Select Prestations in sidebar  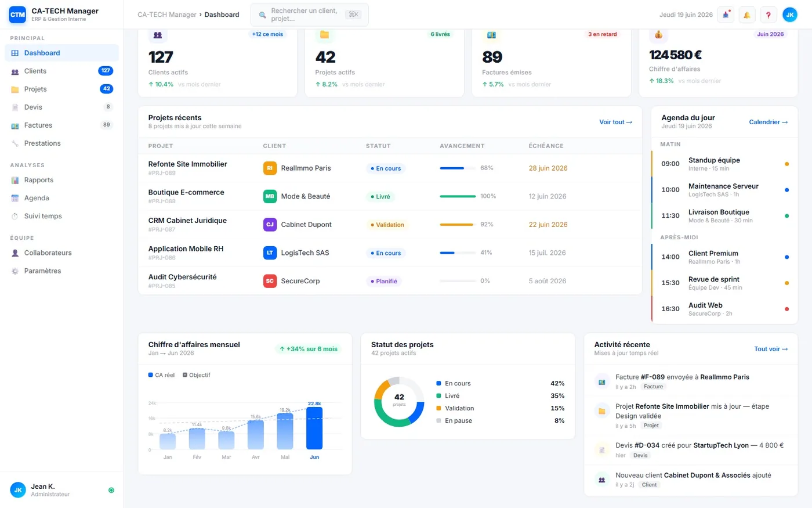(x=62, y=143)
